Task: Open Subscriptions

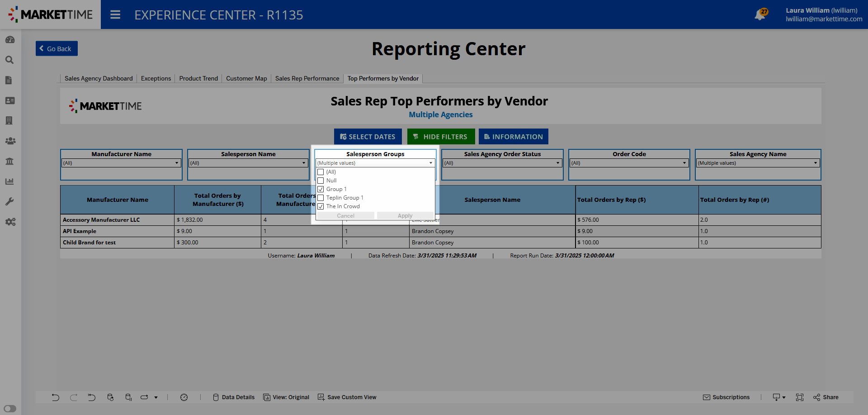Action: click(726, 397)
